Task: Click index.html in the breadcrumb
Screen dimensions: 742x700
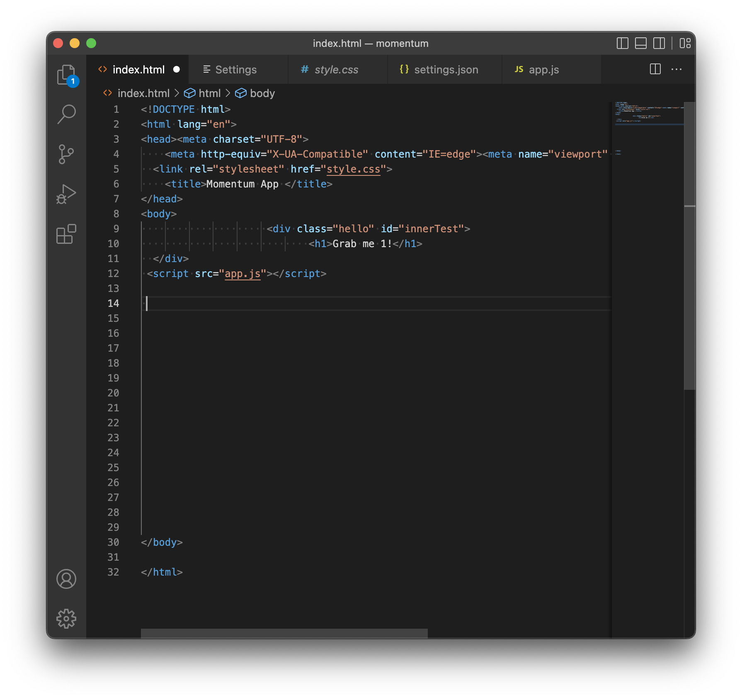Action: click(143, 93)
